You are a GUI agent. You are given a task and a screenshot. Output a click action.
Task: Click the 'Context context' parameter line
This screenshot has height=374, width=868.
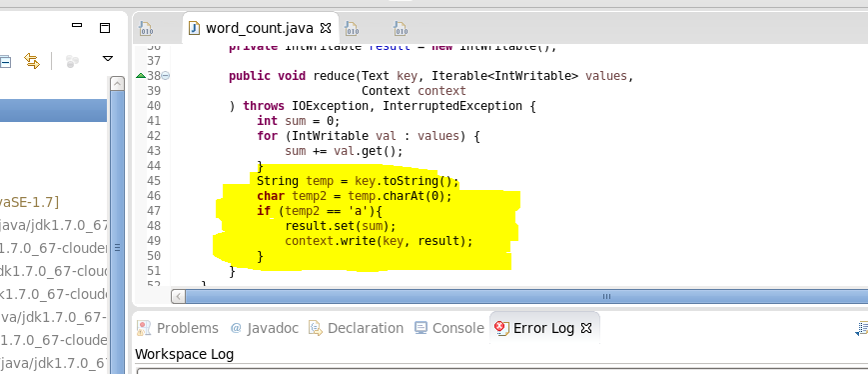[414, 91]
